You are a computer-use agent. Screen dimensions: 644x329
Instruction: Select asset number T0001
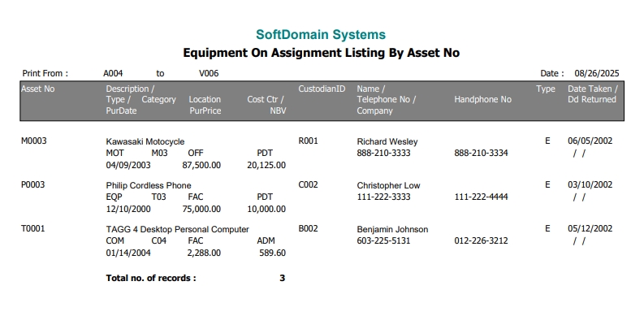(32, 229)
